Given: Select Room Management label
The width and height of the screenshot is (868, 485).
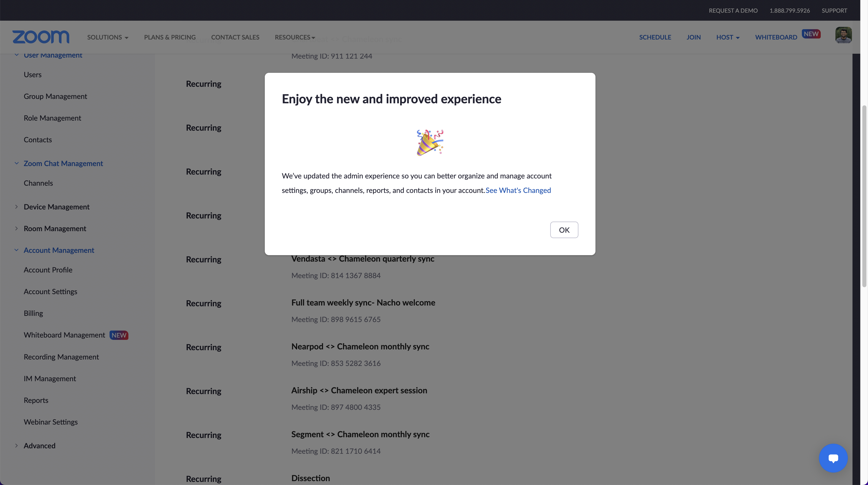Looking at the screenshot, I should pos(55,228).
